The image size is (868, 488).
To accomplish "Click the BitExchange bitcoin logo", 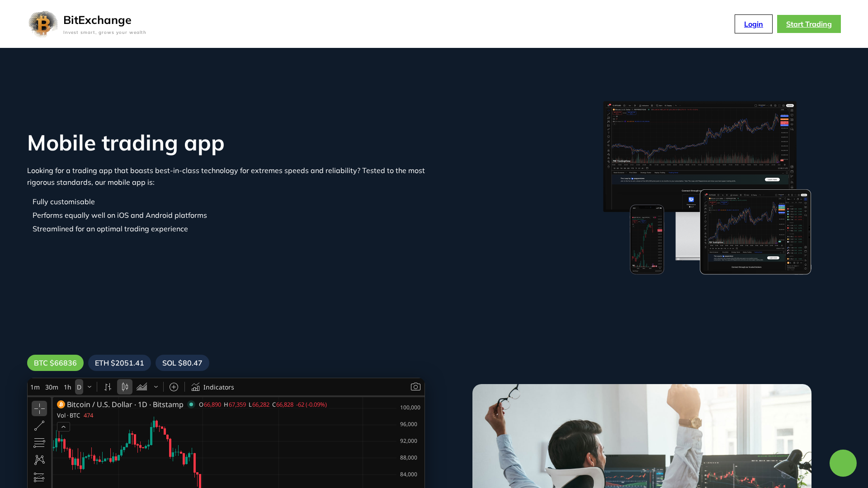I will (43, 24).
